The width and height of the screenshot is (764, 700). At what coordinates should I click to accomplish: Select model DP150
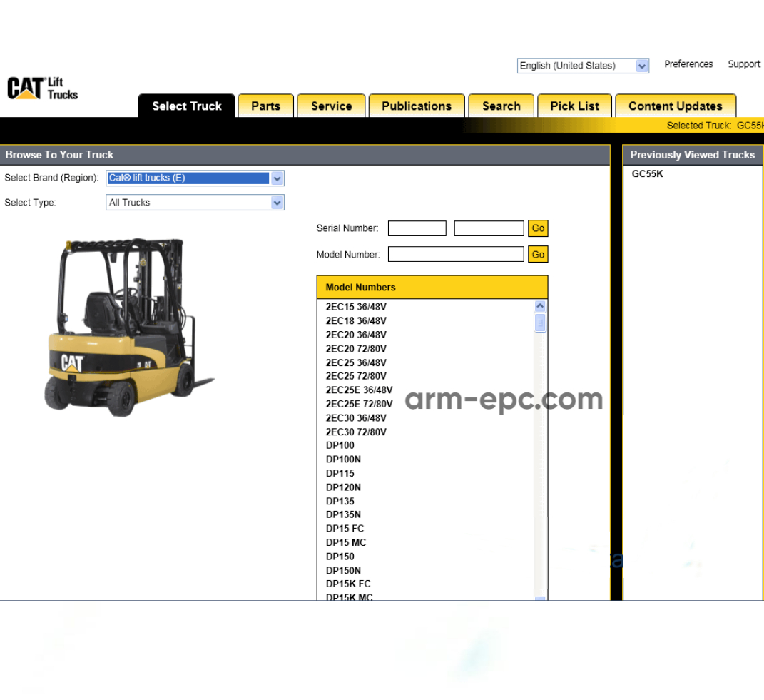click(x=340, y=557)
